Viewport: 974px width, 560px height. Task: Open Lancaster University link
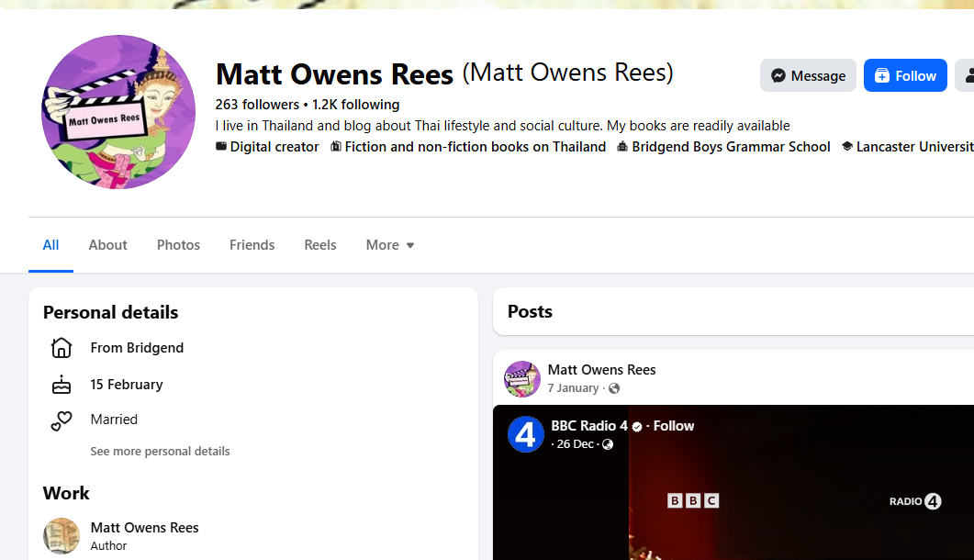[915, 147]
